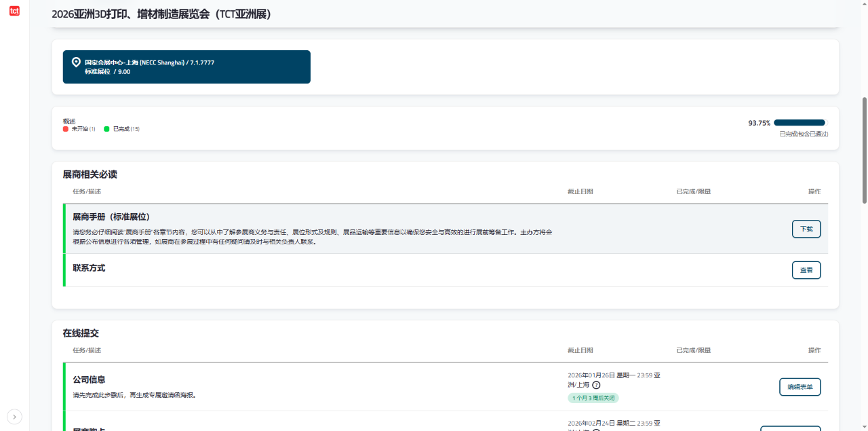The height and width of the screenshot is (431, 868).
Task: Click the red 未开始 status dot
Action: click(66, 129)
